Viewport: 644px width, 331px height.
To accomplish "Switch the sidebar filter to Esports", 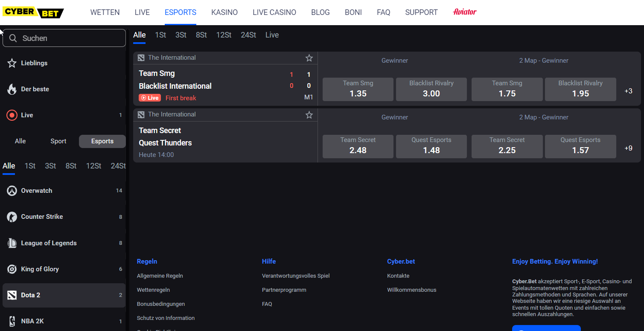I will tap(102, 141).
